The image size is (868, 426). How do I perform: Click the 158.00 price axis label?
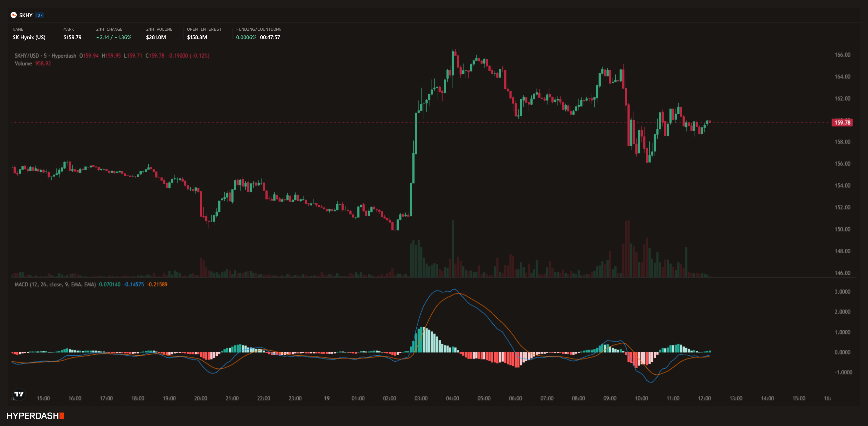(x=842, y=142)
